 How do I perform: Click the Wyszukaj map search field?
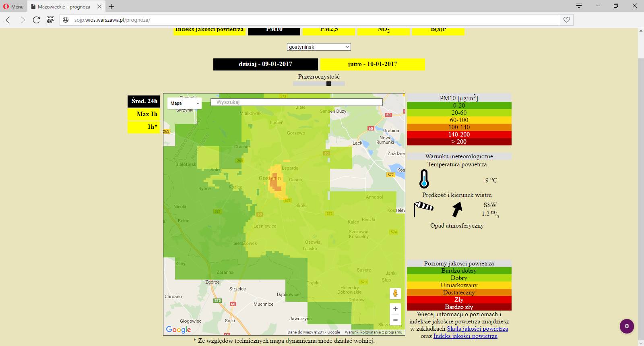pos(296,102)
